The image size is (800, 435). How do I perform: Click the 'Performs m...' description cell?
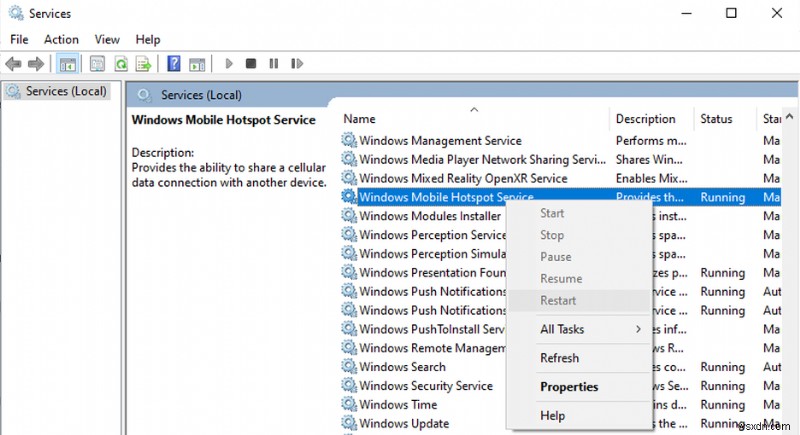coord(651,140)
